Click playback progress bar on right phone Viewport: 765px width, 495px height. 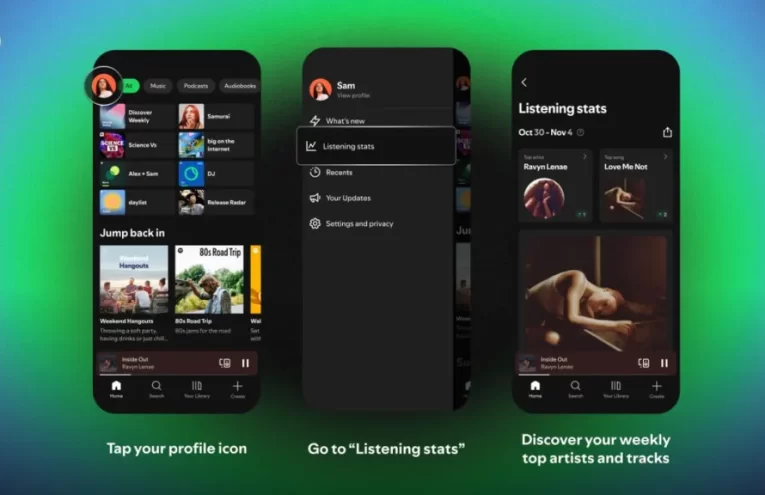596,375
